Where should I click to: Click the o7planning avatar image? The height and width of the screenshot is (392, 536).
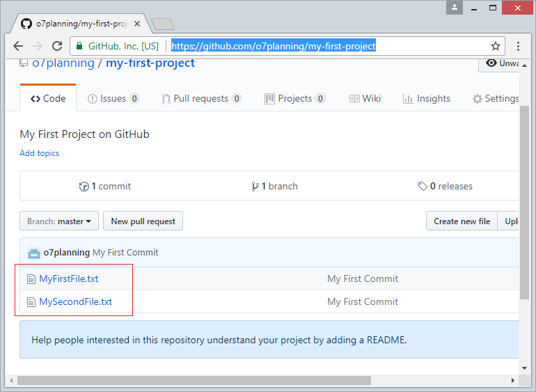tap(34, 253)
